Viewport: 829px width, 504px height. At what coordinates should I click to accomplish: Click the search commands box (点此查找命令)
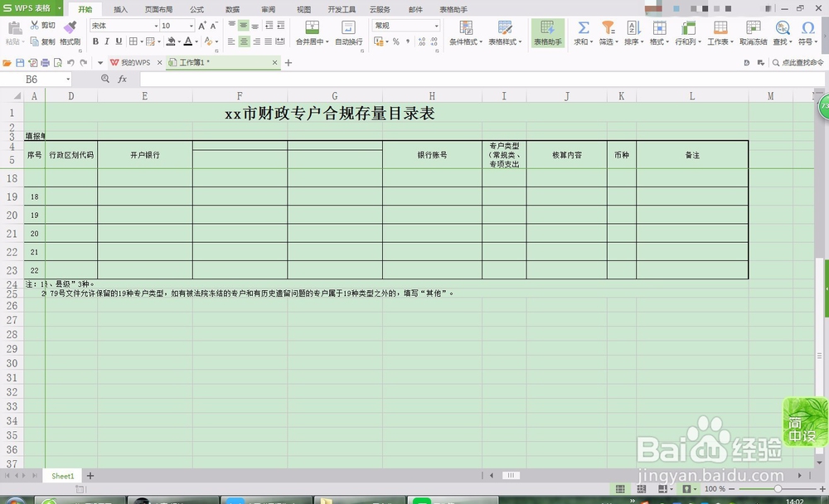[797, 62]
